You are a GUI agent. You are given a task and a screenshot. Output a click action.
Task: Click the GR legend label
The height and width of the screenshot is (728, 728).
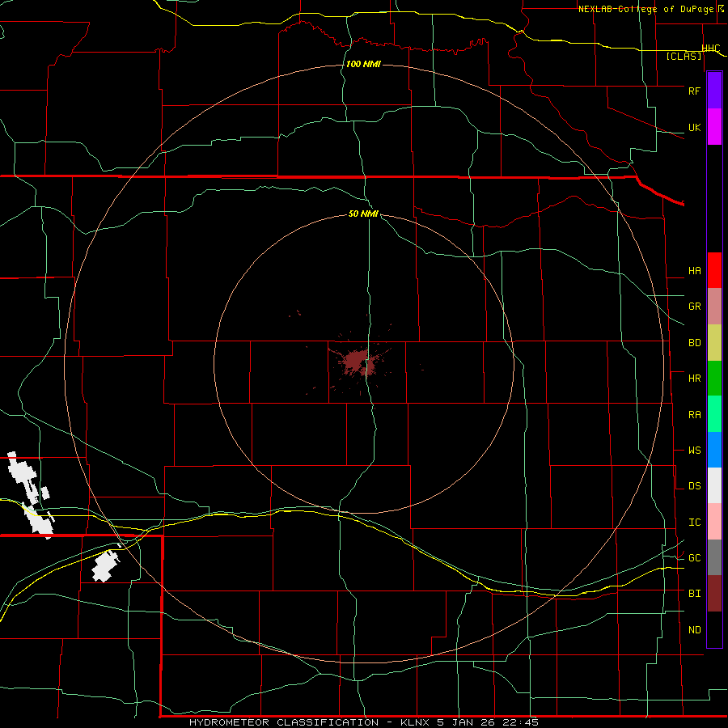tap(694, 306)
